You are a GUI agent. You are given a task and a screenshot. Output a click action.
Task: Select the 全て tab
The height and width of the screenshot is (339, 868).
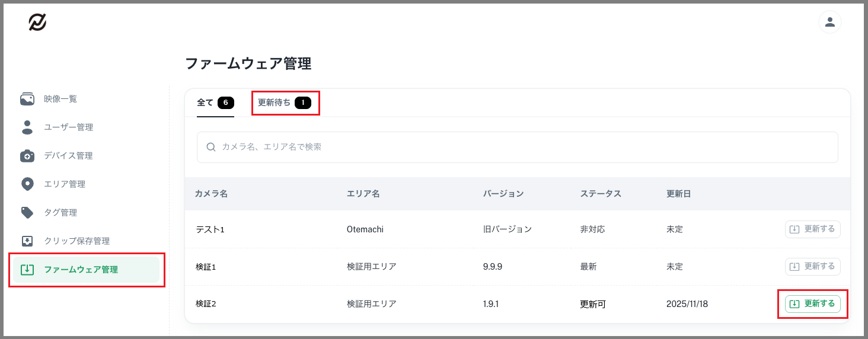click(x=215, y=103)
